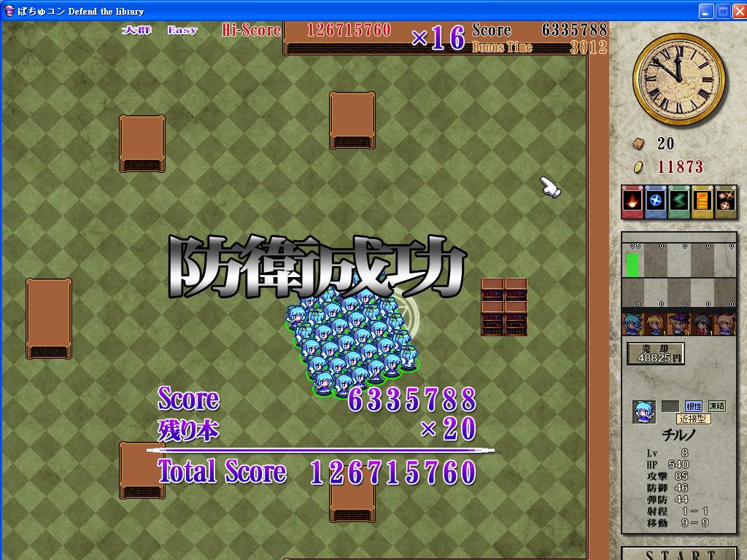Screen dimensions: 747x560
Task: Click the round wall clock
Action: click(x=679, y=79)
